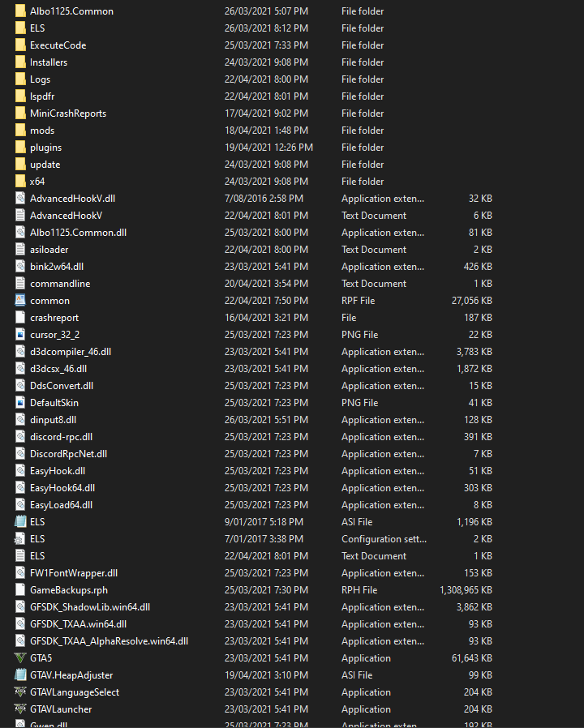Click date 26/03/2021 5:51 PM
This screenshot has height=728, width=584.
pos(266,420)
